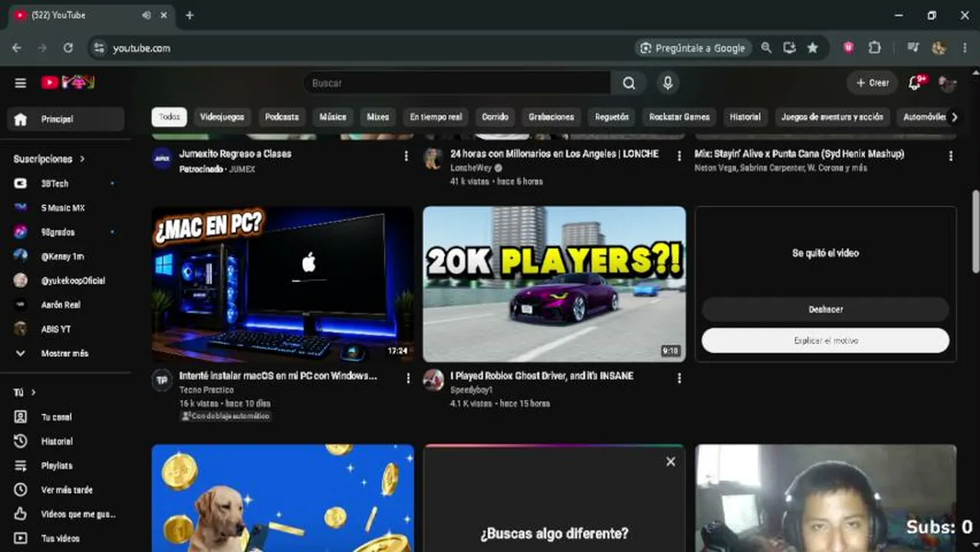Open options for the macOS en mi PC video

(x=408, y=378)
